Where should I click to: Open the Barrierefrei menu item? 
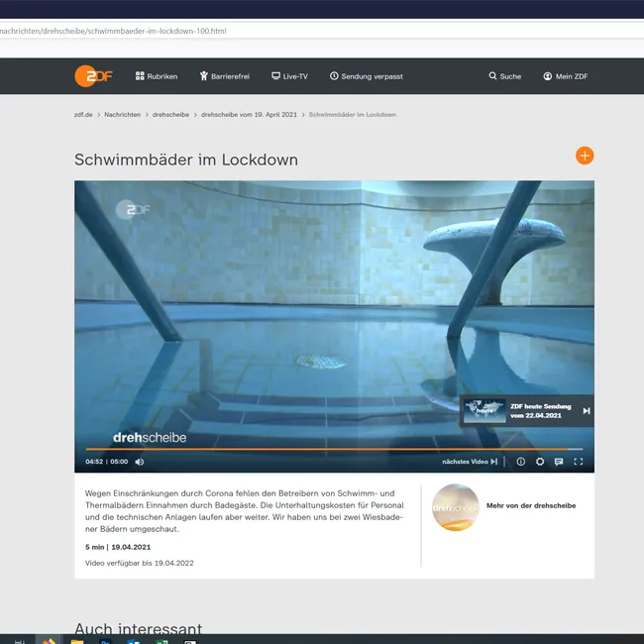pos(225,76)
